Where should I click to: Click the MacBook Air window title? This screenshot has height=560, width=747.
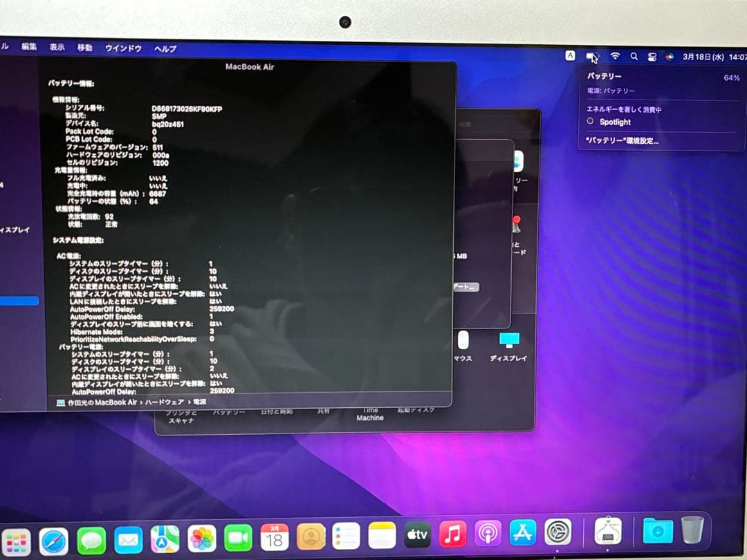pos(250,66)
